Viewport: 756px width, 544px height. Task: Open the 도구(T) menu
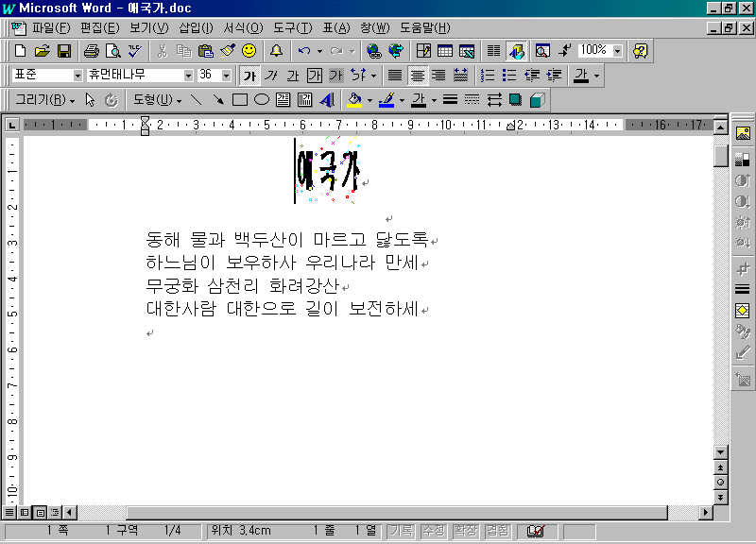(x=293, y=28)
